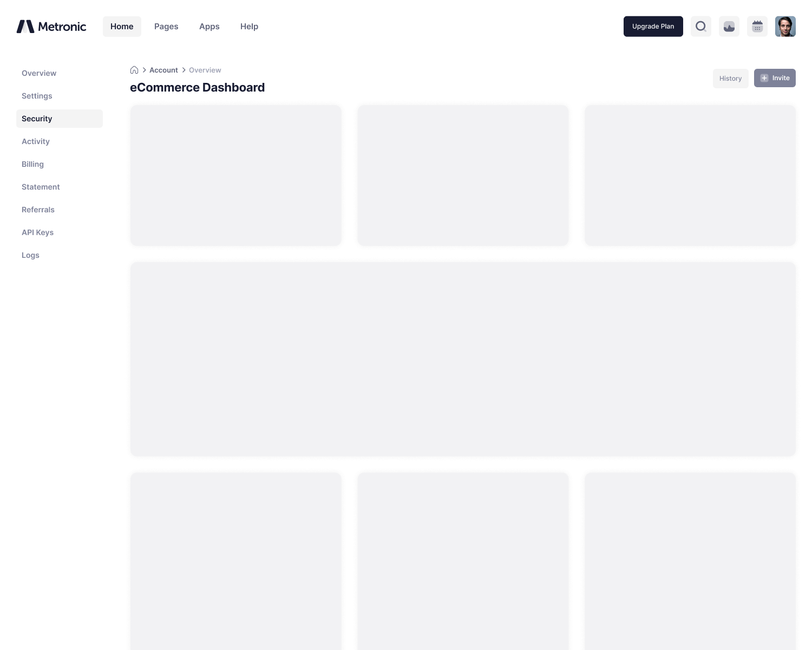Open the calendar icon in header
Image resolution: width=812 pixels, height=650 pixels.
pyautogui.click(x=757, y=27)
